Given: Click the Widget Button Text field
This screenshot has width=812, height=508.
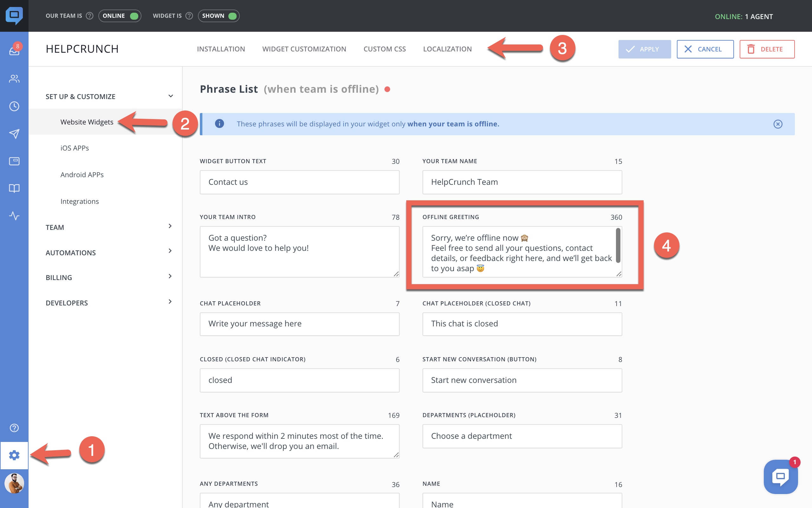Looking at the screenshot, I should pos(299,182).
